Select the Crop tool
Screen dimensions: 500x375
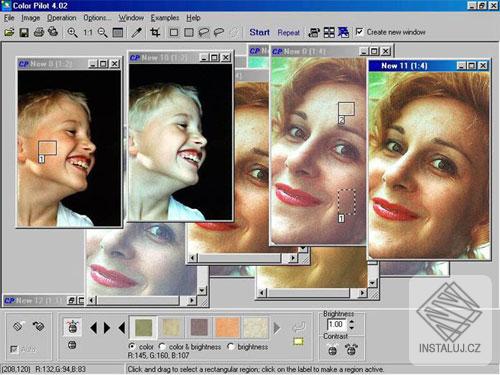[155, 32]
